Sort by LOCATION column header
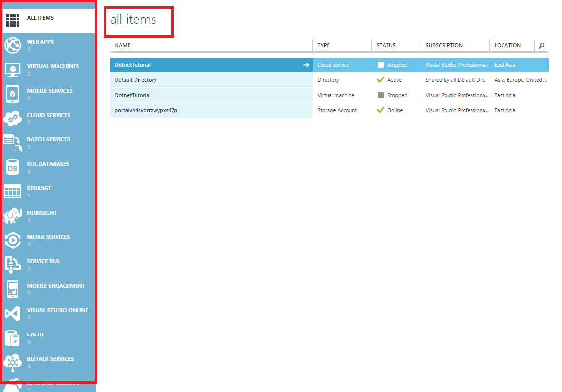562x392 pixels. (507, 45)
